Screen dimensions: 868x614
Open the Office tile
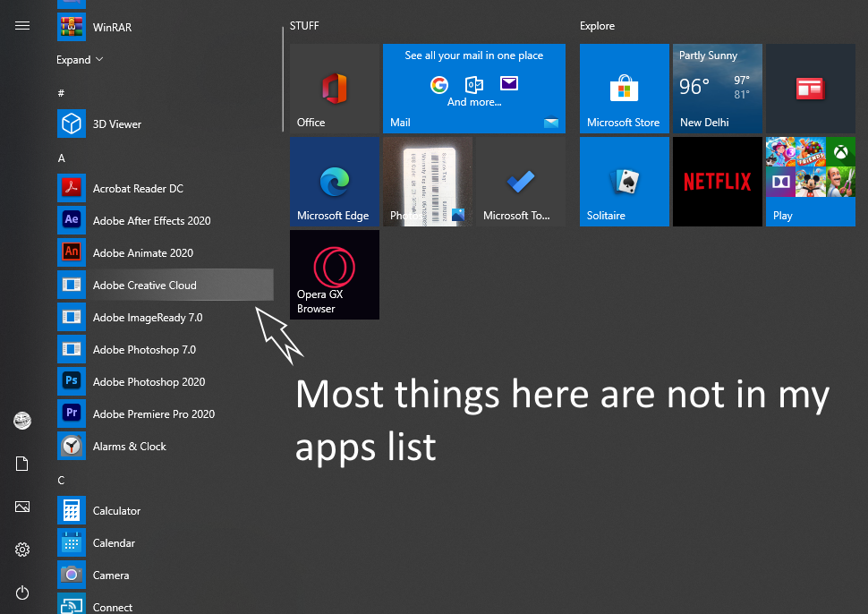335,89
